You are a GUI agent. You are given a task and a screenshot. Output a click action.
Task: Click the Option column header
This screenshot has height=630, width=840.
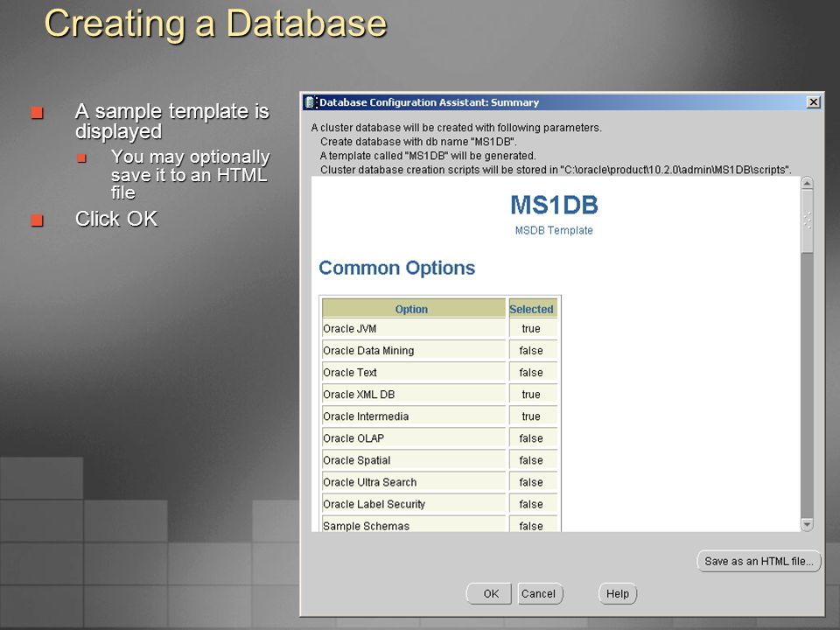pyautogui.click(x=413, y=309)
